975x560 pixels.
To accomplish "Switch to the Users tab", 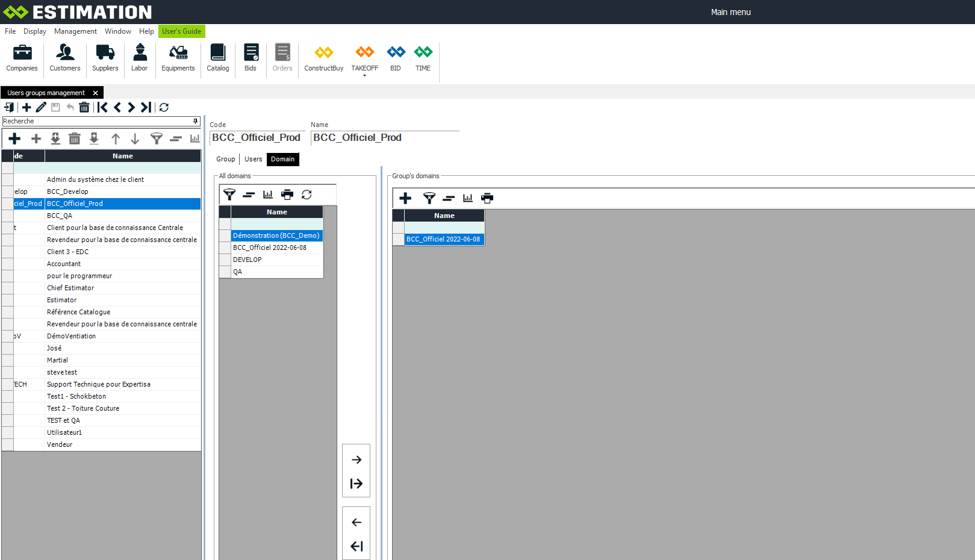I will coord(253,159).
